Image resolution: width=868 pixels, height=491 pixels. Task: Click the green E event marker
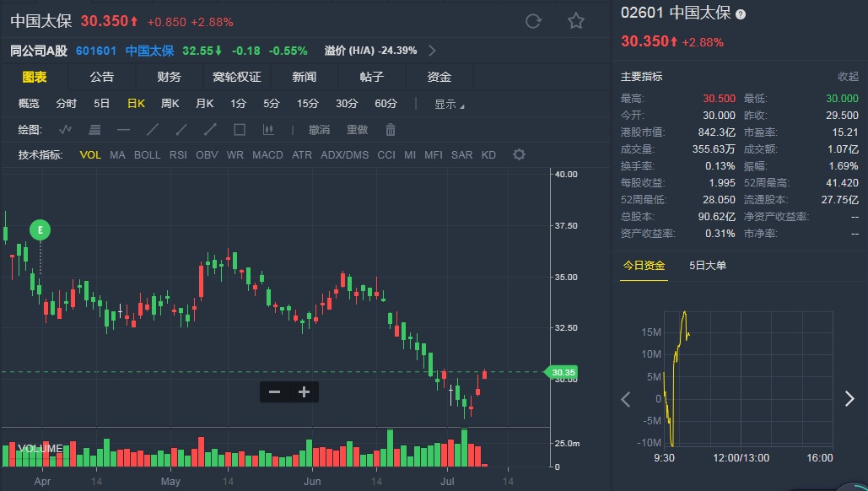40,229
